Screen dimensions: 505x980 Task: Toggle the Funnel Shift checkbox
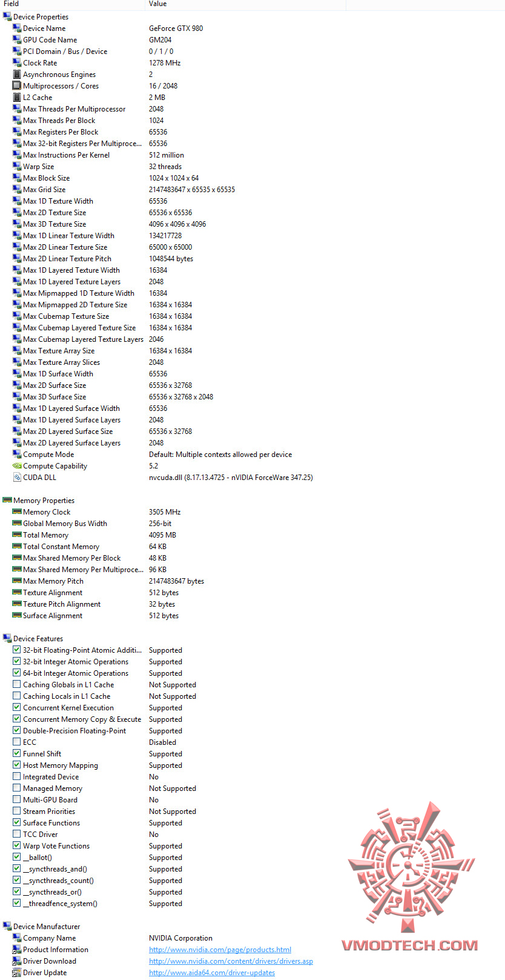[x=17, y=753]
